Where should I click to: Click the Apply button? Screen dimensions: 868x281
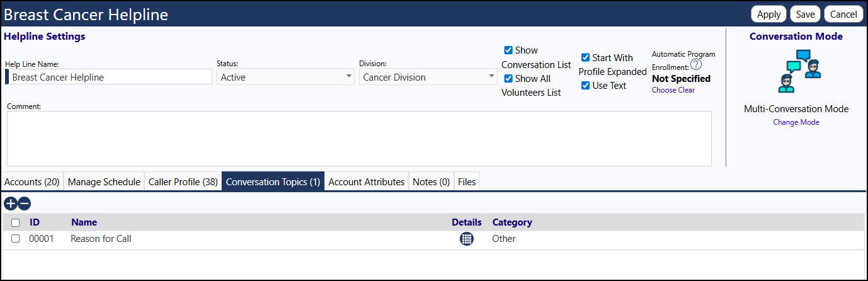[769, 14]
